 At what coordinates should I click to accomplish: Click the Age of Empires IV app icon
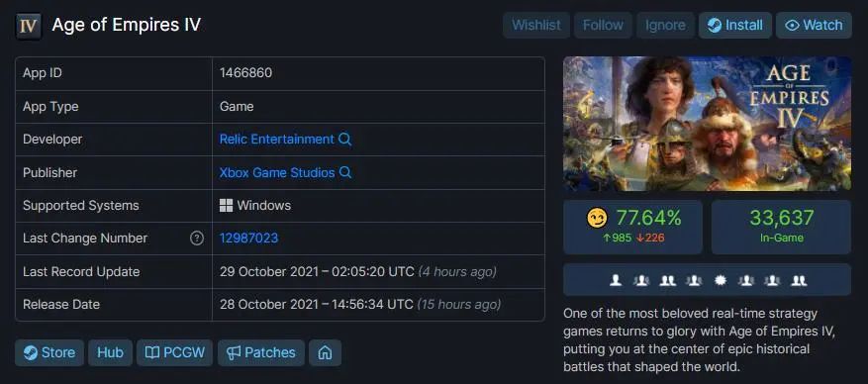[29, 26]
